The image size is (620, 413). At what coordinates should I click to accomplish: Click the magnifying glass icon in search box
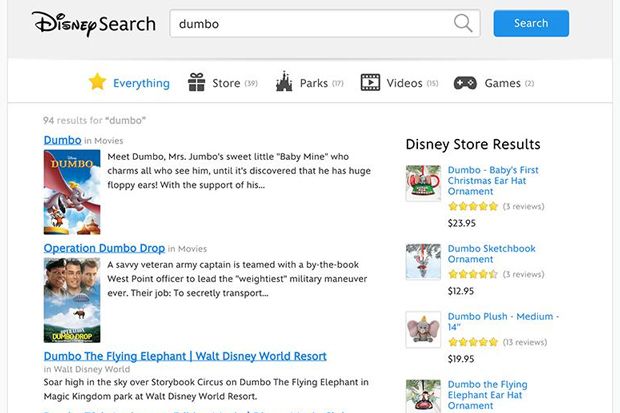[463, 23]
